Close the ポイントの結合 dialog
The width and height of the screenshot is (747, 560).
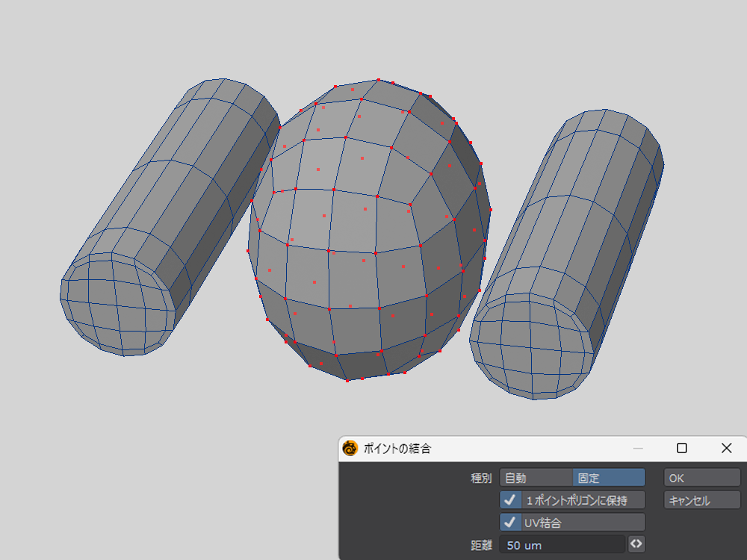pos(726,448)
